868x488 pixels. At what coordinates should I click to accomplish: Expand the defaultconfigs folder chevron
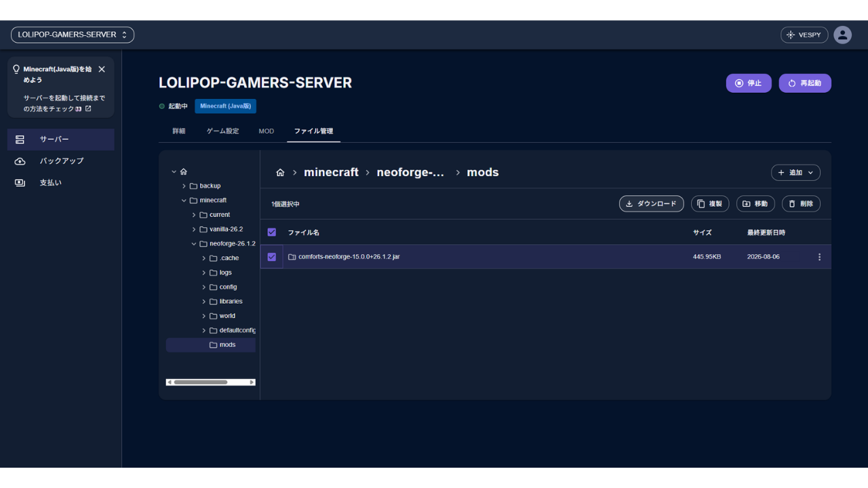coord(204,331)
